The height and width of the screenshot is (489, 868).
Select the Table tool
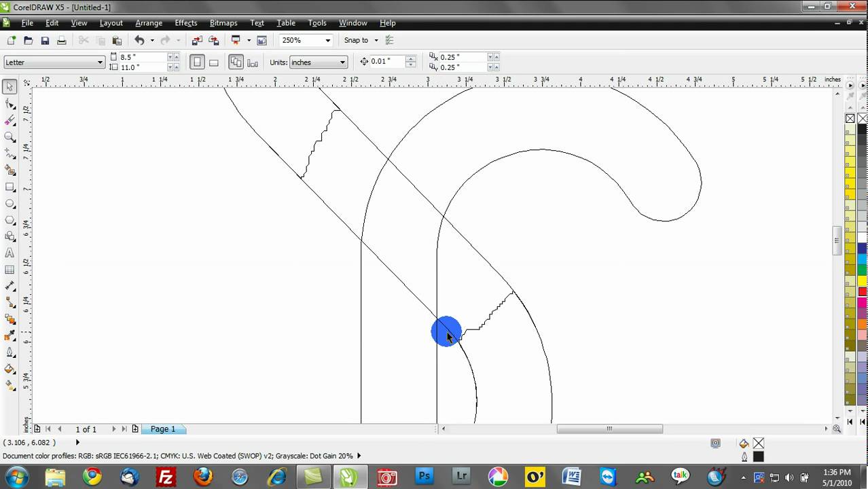10,270
